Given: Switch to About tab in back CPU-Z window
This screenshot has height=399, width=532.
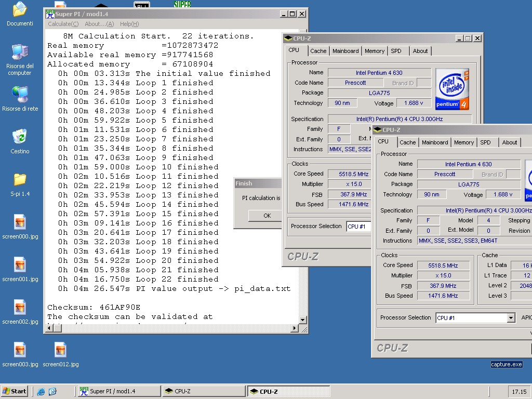Looking at the screenshot, I should coord(420,51).
